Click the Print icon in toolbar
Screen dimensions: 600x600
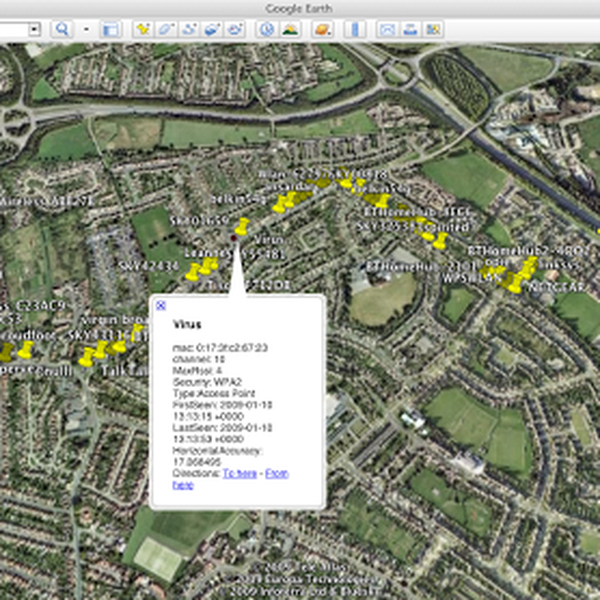click(409, 29)
